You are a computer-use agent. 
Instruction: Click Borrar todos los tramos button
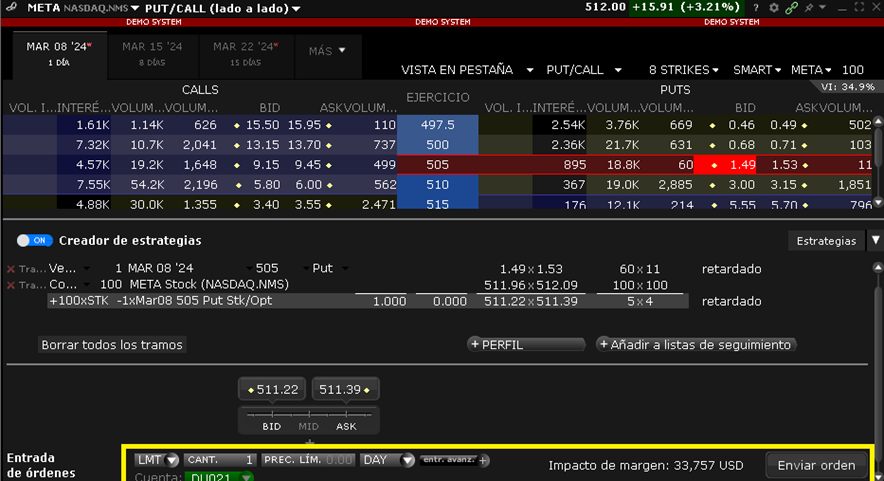[112, 344]
